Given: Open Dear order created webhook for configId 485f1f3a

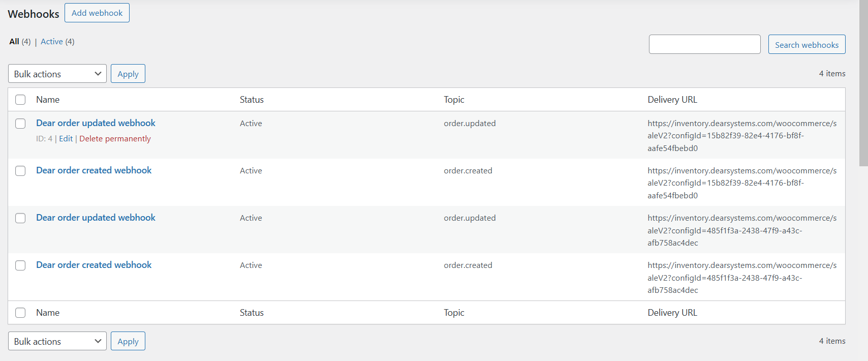Looking at the screenshot, I should coord(94,265).
